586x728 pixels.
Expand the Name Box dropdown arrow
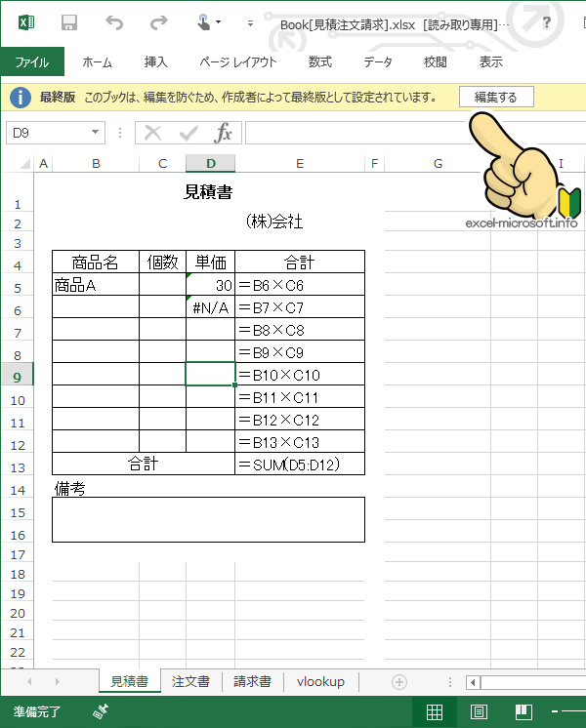[x=96, y=133]
